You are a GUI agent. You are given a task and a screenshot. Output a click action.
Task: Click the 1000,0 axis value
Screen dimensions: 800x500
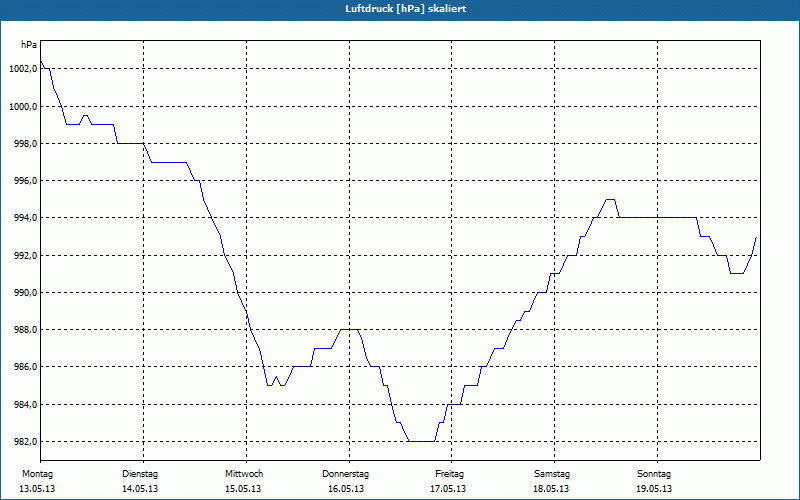(x=23, y=107)
